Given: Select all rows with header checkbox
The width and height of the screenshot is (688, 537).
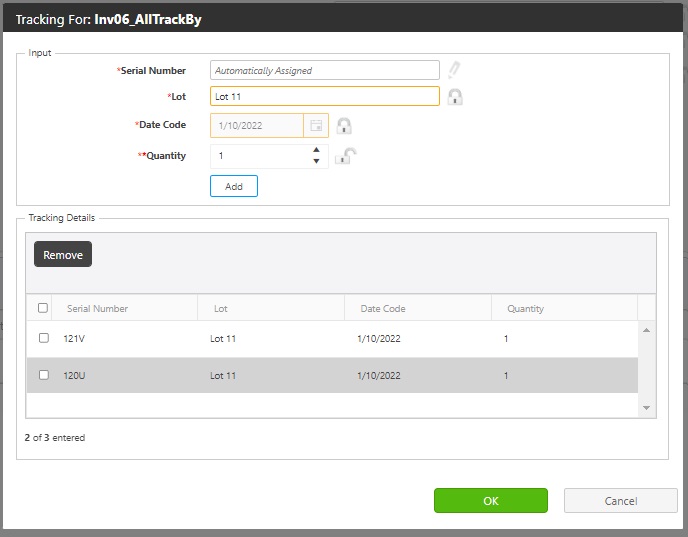Looking at the screenshot, I should pyautogui.click(x=43, y=308).
